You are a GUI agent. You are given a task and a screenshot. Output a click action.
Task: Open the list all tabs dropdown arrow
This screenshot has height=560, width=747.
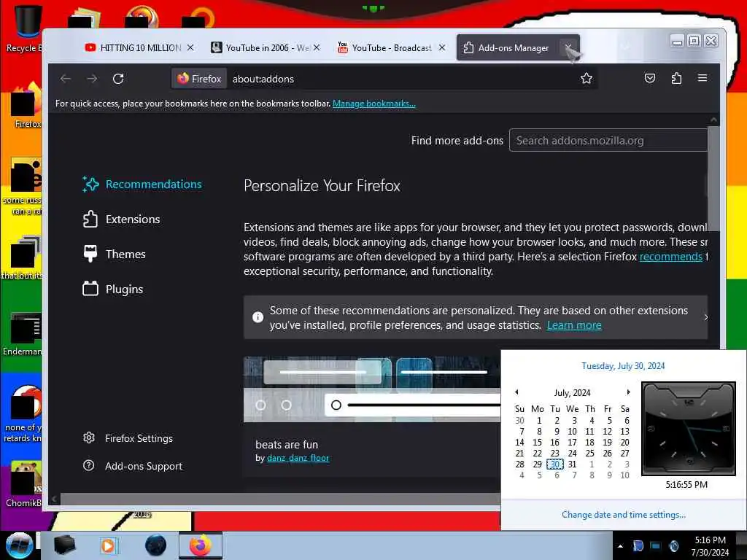point(625,47)
